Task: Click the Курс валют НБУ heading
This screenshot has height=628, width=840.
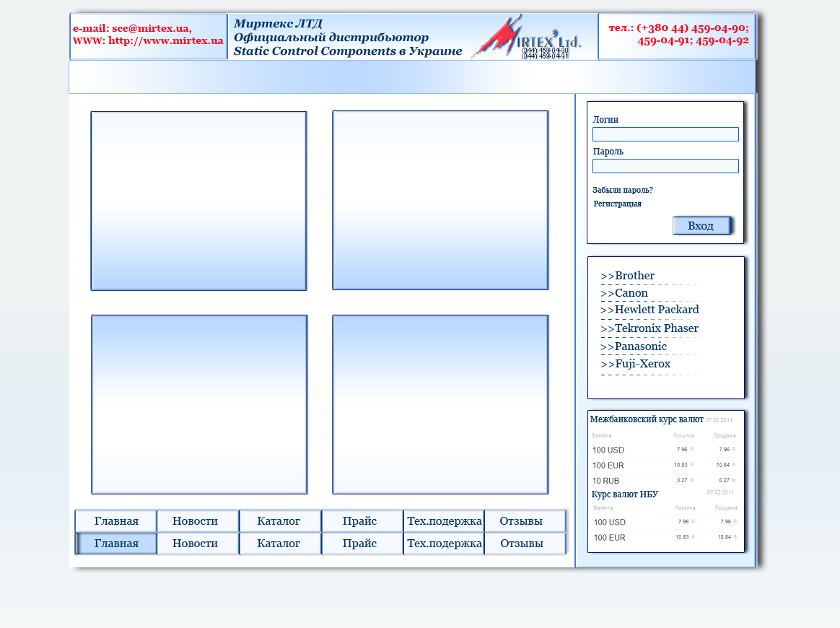Action: pos(625,494)
